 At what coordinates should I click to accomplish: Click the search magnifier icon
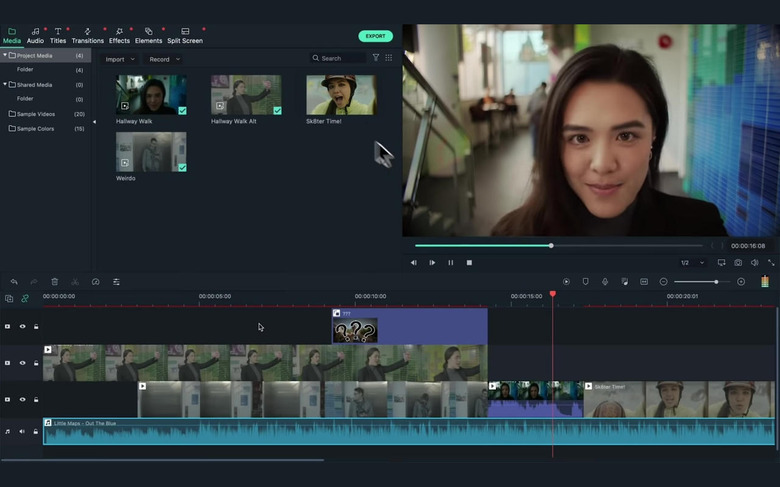pyautogui.click(x=315, y=58)
